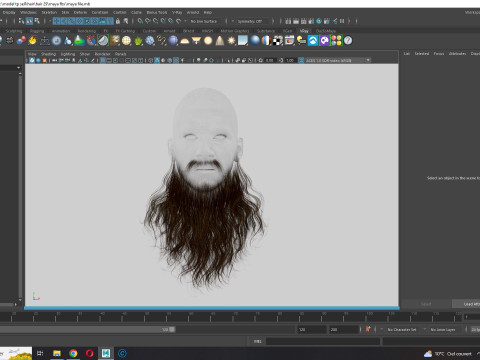
Task: Open the left panel dropdown arrow
Action: click(18, 68)
